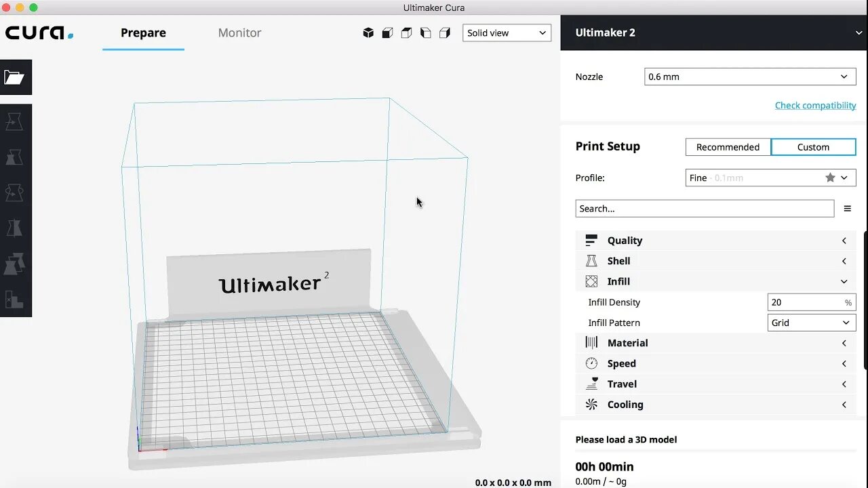This screenshot has width=868, height=488.
Task: Open the Infill Pattern Grid dropdown
Action: (x=812, y=323)
